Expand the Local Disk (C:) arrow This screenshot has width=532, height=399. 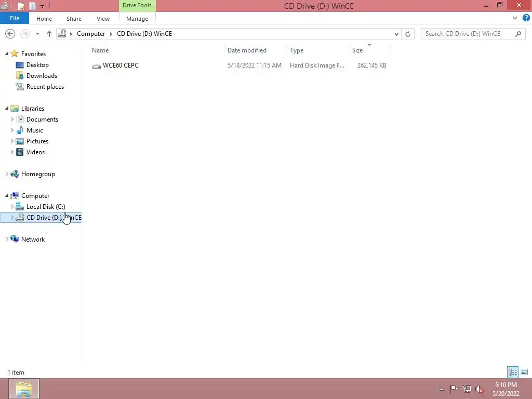pyautogui.click(x=12, y=206)
